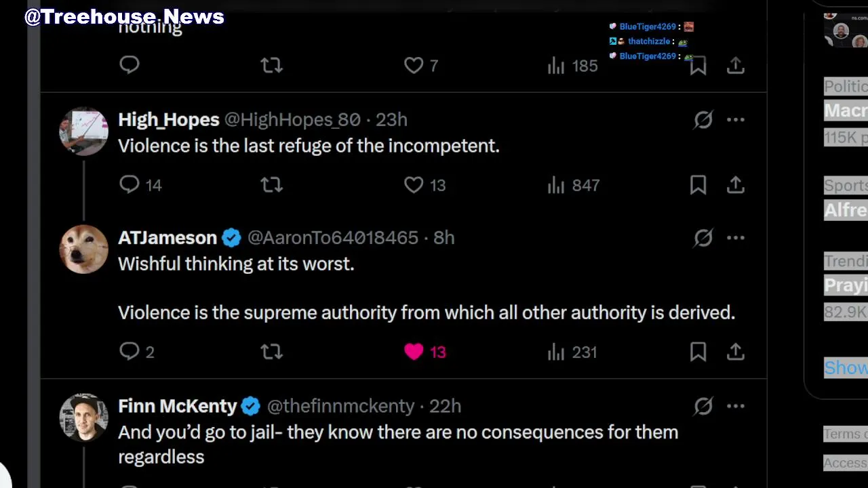Open more options on High_Hopes tweet
Screen dimensions: 868x488
coord(736,120)
